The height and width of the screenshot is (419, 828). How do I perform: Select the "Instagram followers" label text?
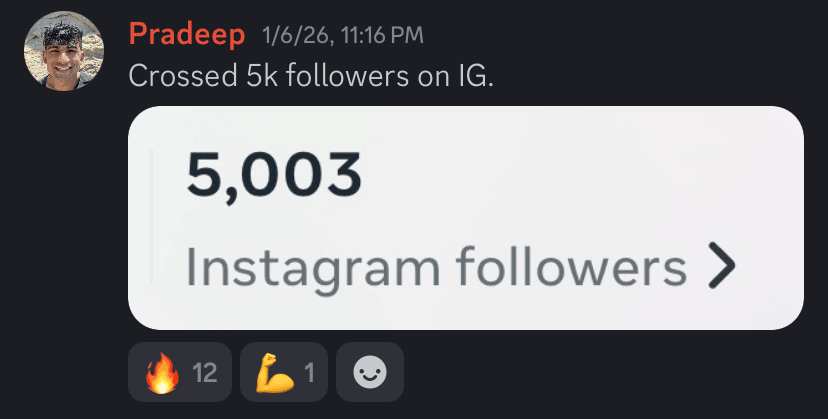pyautogui.click(x=436, y=267)
